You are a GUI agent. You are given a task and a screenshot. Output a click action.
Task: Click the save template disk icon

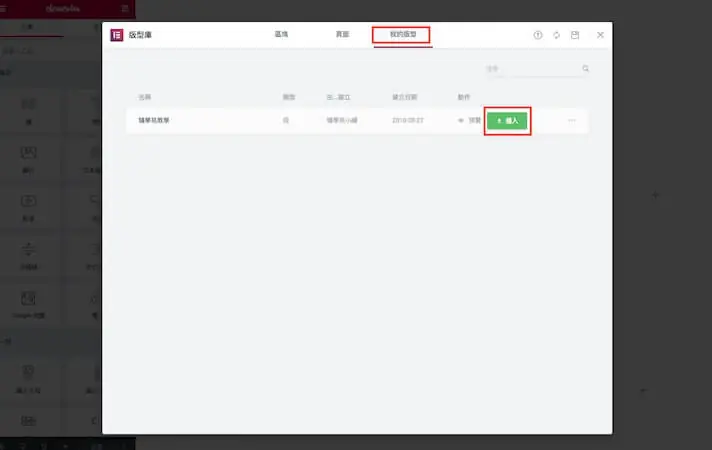pyautogui.click(x=575, y=35)
